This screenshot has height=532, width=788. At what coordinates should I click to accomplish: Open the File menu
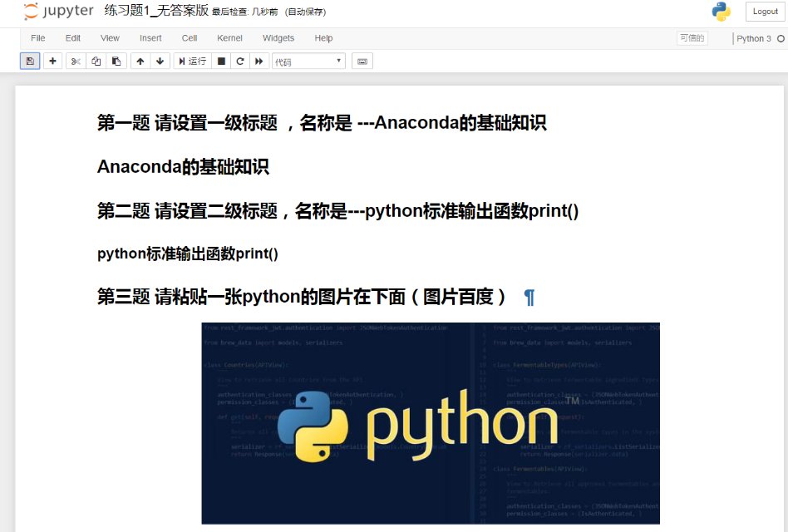coord(37,38)
